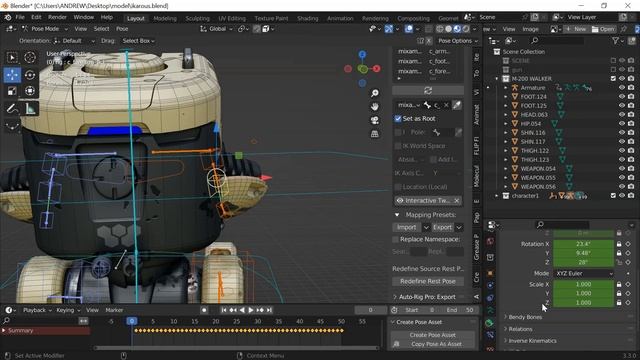Hide the FOOT.124 object
The image size is (640, 360).
tap(622, 97)
